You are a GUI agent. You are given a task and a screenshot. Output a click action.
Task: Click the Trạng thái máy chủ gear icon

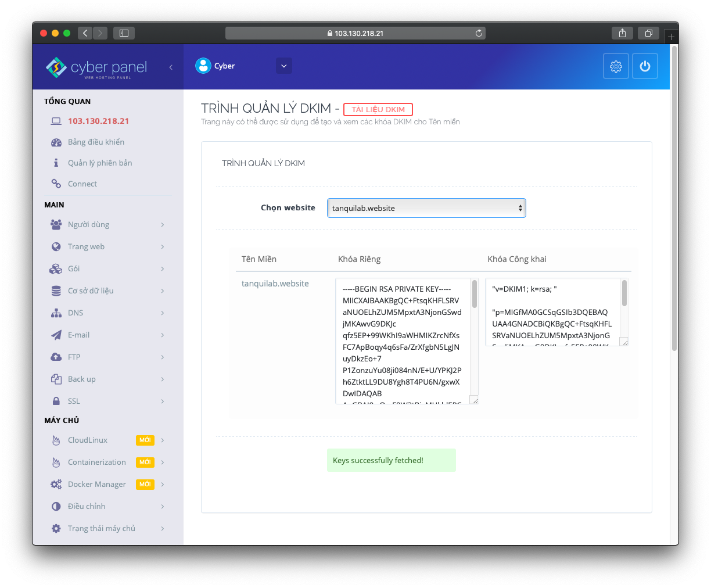coord(56,529)
